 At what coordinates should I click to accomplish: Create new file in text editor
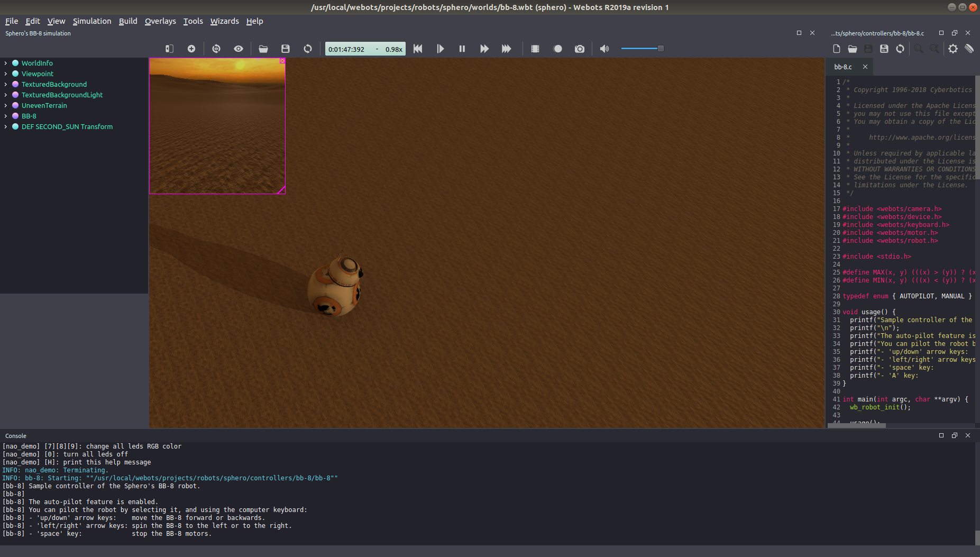coord(837,49)
